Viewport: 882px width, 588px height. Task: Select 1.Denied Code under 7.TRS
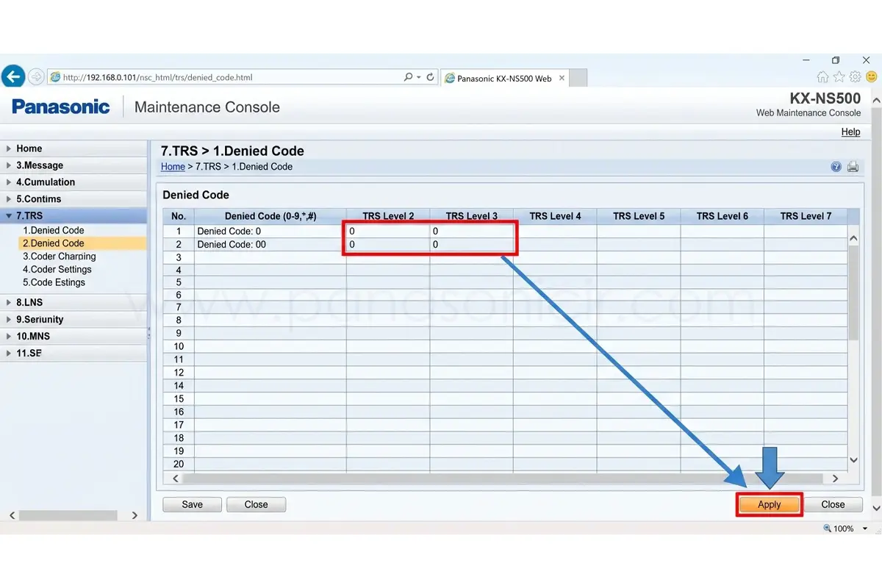click(x=53, y=230)
